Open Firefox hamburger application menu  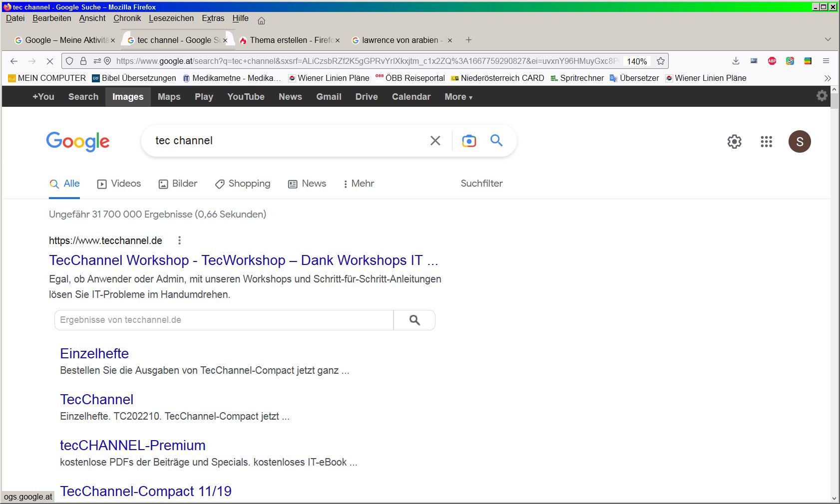coord(826,61)
